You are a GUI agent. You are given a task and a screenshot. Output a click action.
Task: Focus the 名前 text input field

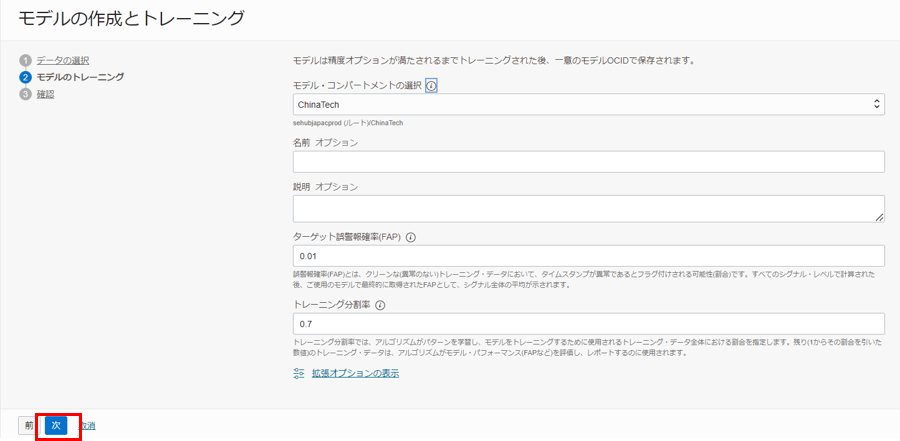pos(588,162)
